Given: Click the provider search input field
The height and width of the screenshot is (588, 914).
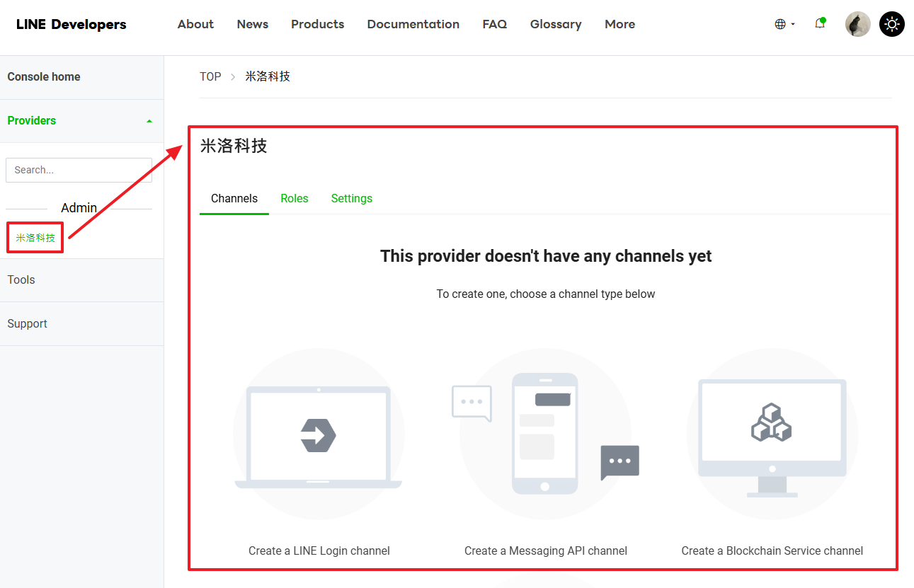Looking at the screenshot, I should tap(79, 170).
